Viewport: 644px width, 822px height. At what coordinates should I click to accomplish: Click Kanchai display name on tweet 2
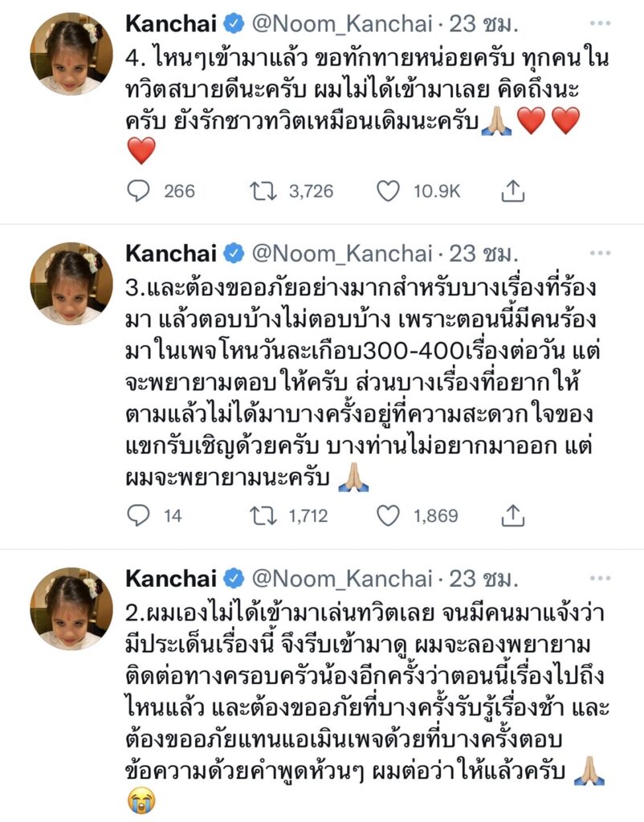(169, 578)
